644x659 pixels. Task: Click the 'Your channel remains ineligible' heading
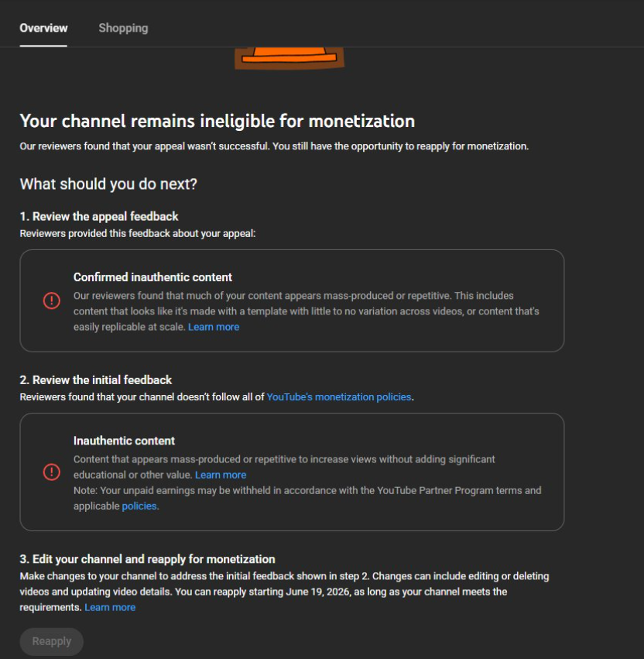click(x=218, y=121)
